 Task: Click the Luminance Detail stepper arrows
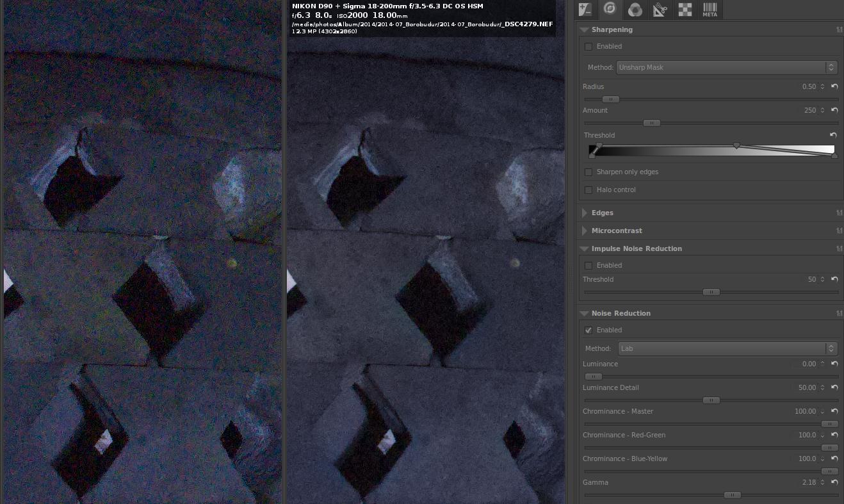pyautogui.click(x=823, y=387)
